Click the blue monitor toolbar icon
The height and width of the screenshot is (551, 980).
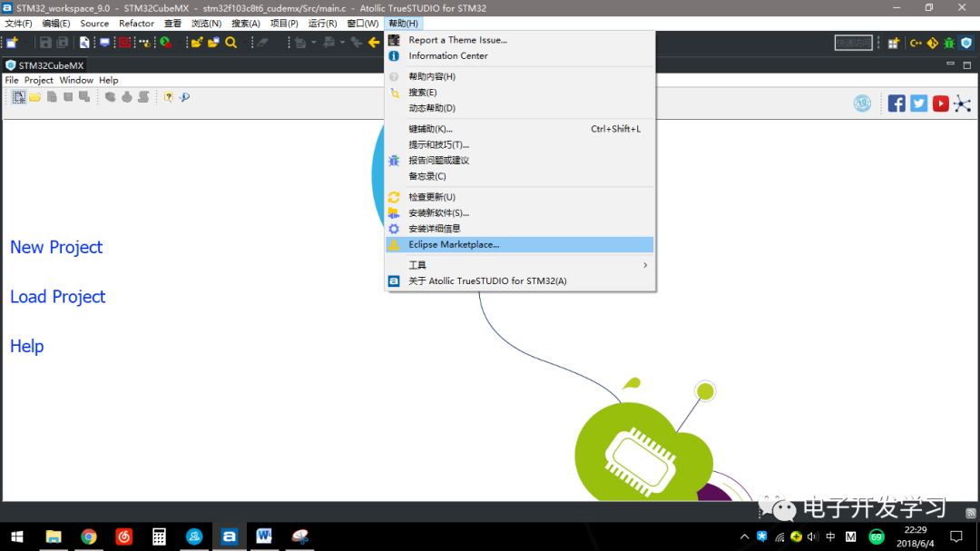point(104,43)
